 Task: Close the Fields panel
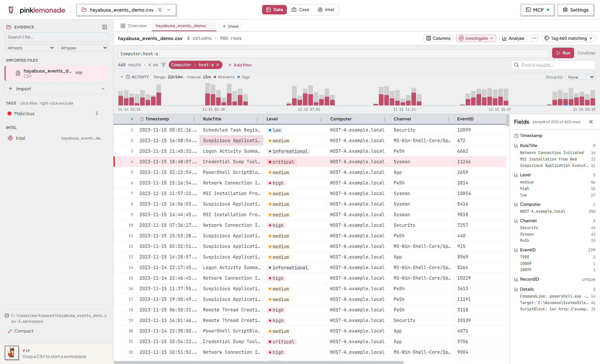(591, 122)
